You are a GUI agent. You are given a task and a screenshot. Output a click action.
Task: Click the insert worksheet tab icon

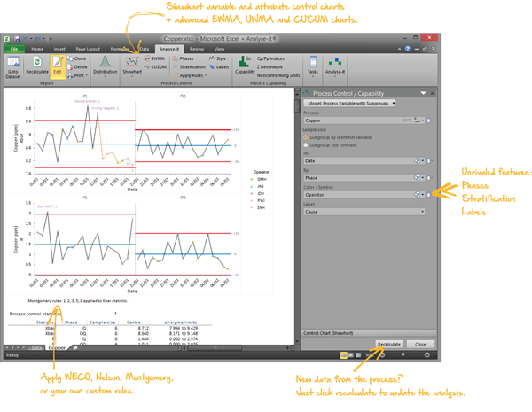75,347
